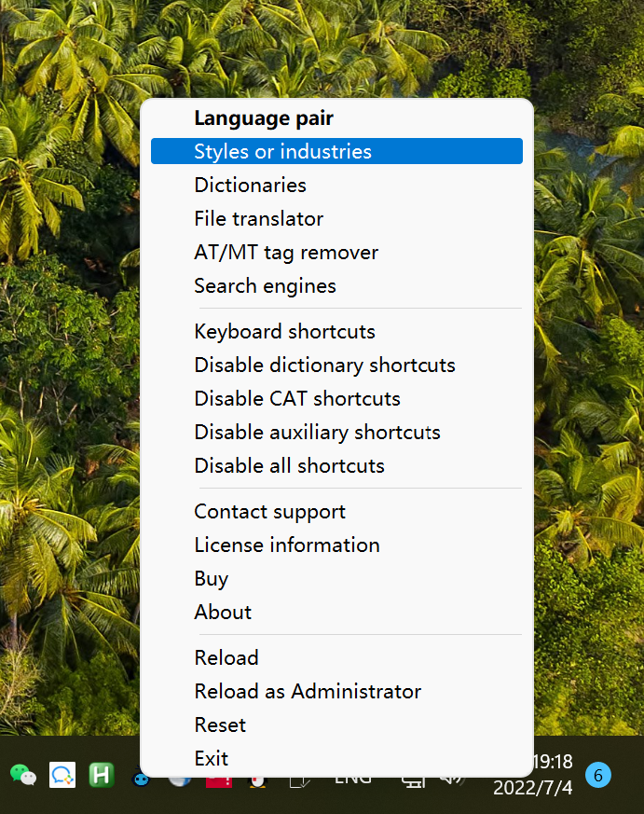Open Keyboard shortcuts

coord(284,332)
